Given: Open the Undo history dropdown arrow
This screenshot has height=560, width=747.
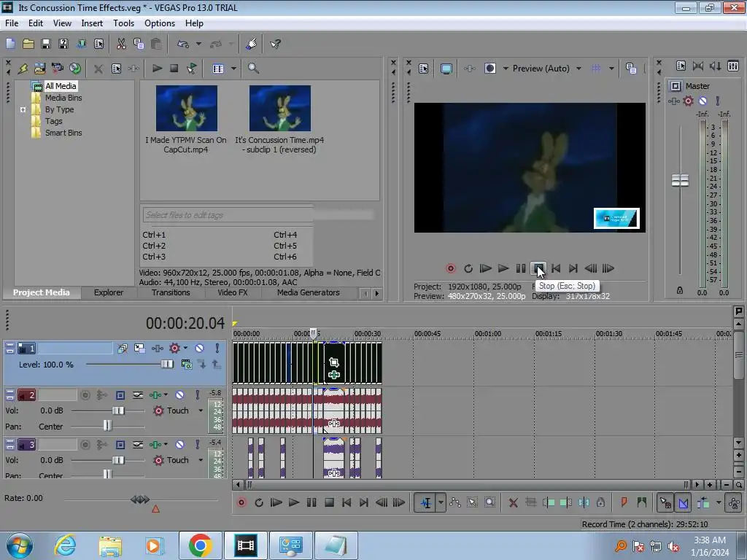Looking at the screenshot, I should 198,44.
